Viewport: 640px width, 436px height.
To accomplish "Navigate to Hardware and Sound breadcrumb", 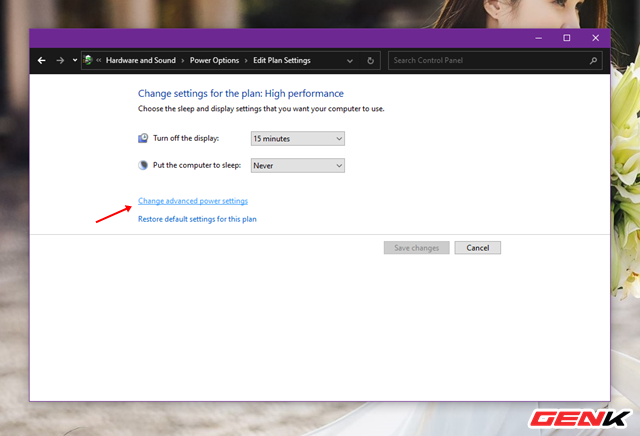I will [x=142, y=61].
